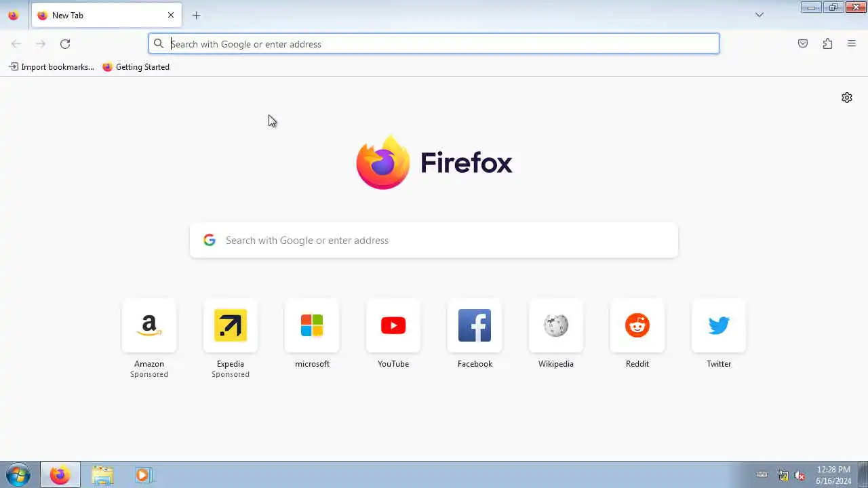This screenshot has width=868, height=488.
Task: Select the New Tab tab
Action: click(106, 15)
